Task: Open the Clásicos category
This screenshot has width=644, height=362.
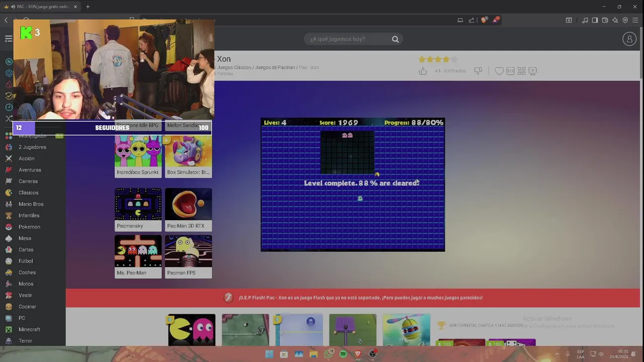Action: [x=28, y=193]
